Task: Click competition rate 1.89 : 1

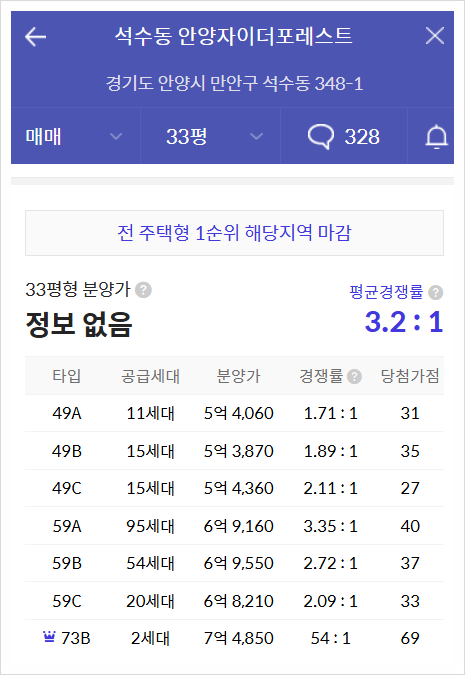Action: click(331, 451)
